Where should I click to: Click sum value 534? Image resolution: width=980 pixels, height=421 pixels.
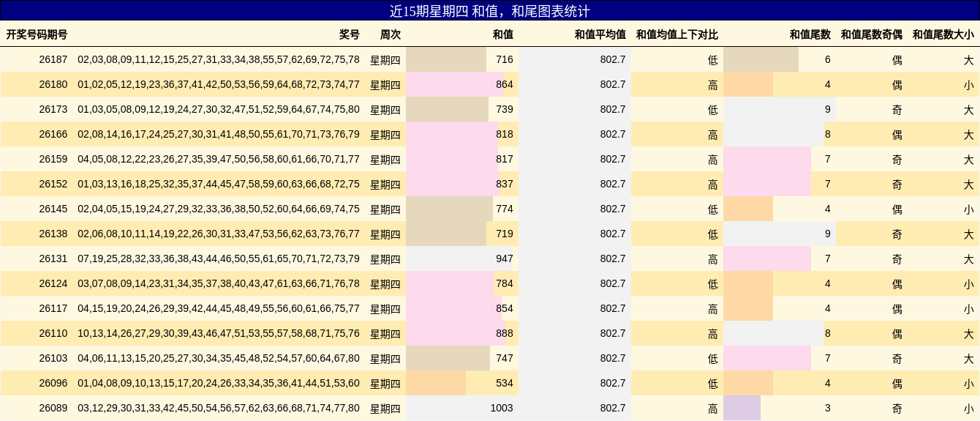[x=505, y=383]
